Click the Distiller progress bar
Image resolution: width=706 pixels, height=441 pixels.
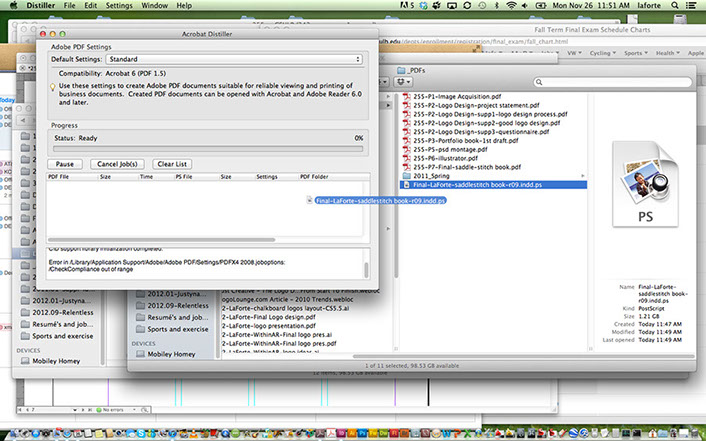[208, 149]
